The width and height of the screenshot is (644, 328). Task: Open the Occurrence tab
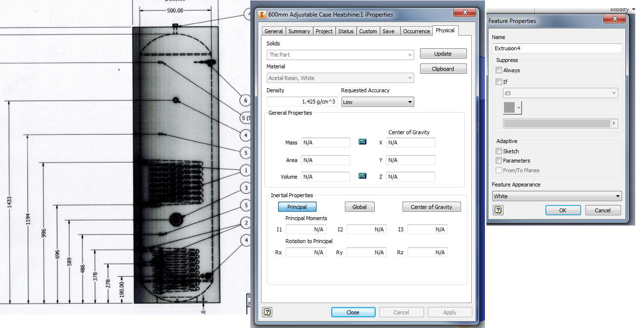416,30
